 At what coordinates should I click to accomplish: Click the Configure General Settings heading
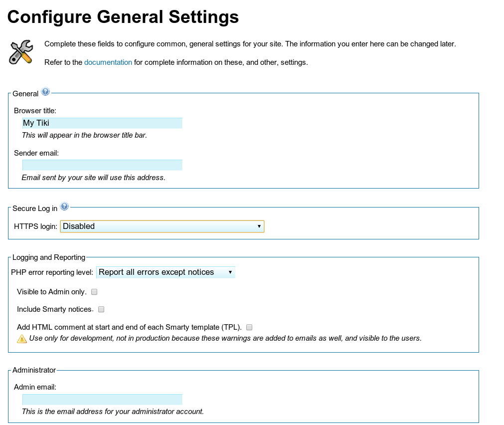123,17
